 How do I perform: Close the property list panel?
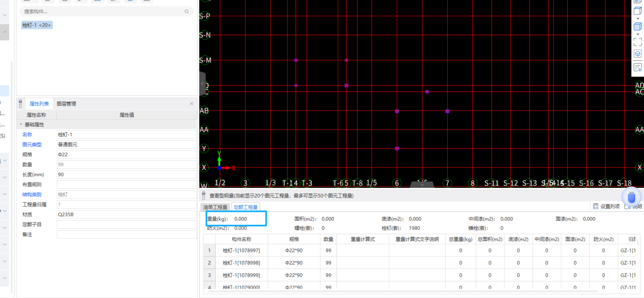[191, 104]
